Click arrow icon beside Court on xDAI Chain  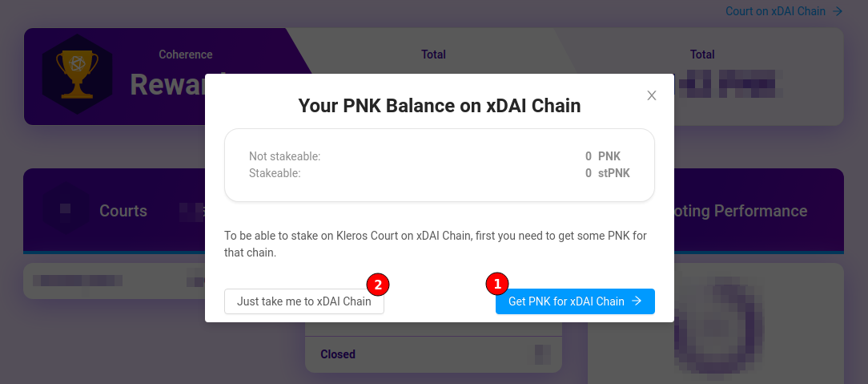pos(837,11)
